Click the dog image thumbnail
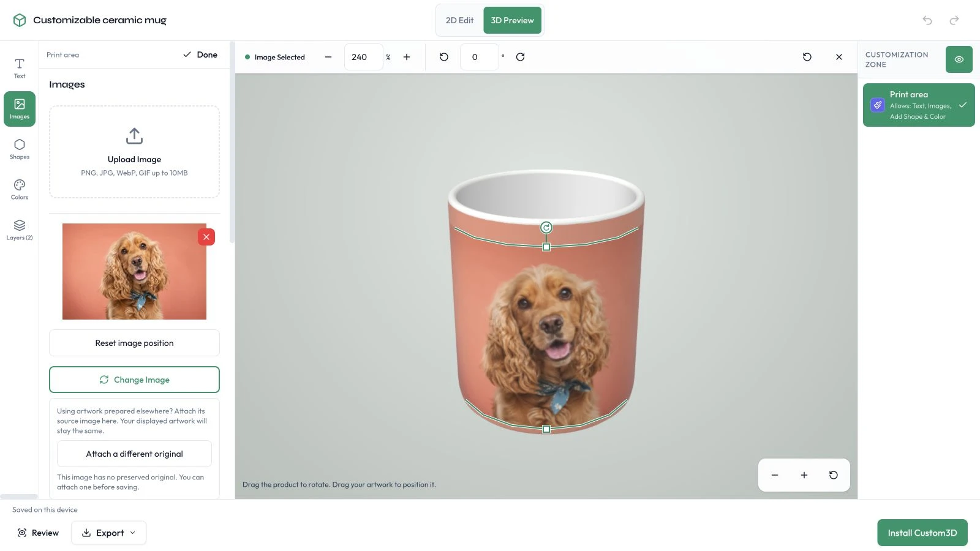Screen dimensions: 980x551 point(134,271)
